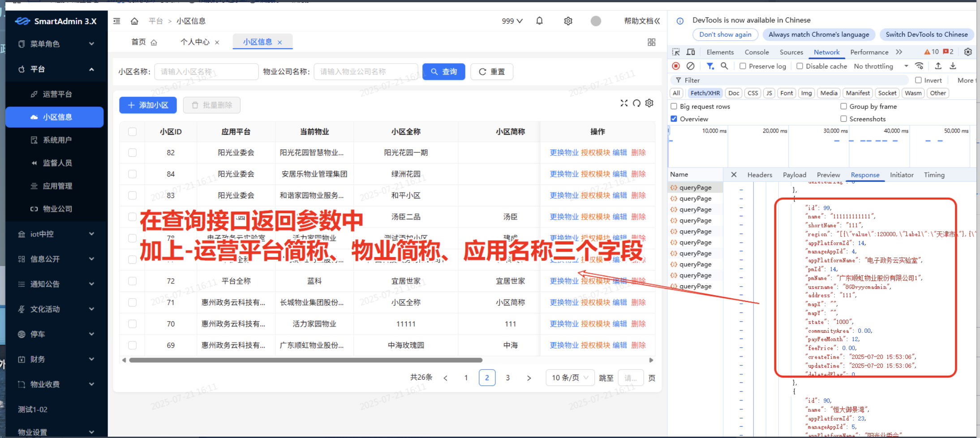Image resolution: width=980 pixels, height=438 pixels.
Task: Click the column settings gear above the table
Action: click(x=649, y=103)
